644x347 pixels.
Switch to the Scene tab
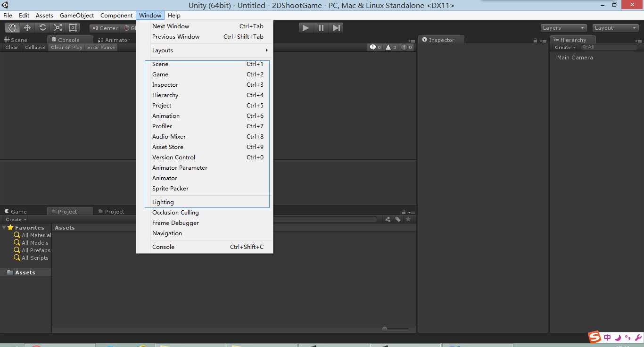(x=16, y=40)
